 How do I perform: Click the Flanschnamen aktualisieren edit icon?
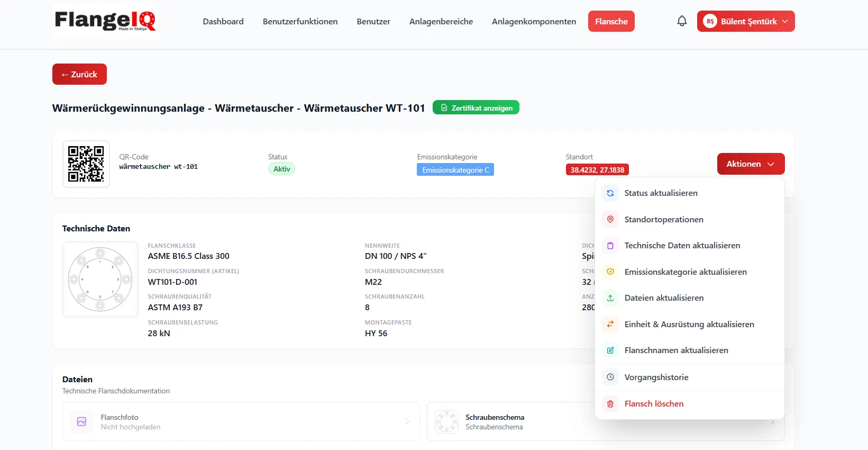point(610,350)
